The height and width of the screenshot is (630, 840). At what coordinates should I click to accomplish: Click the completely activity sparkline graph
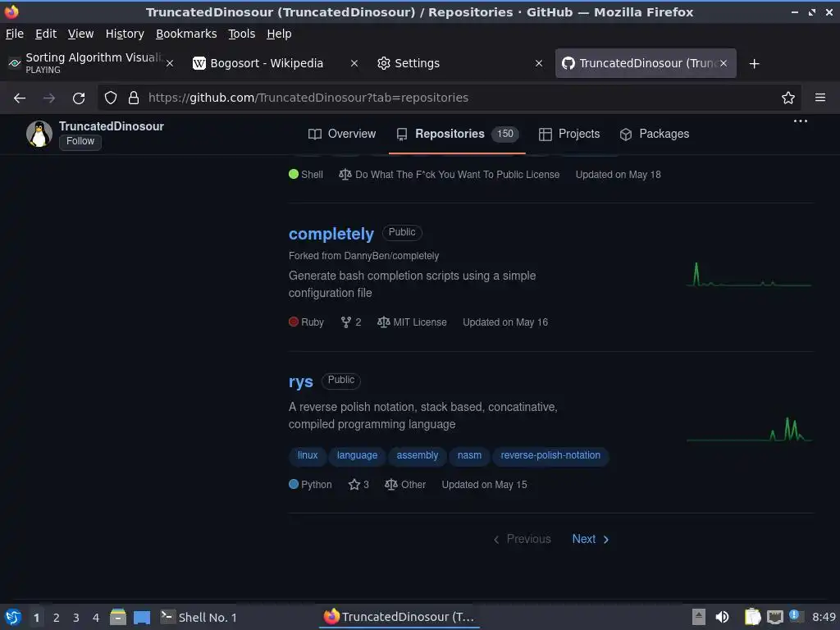click(749, 274)
